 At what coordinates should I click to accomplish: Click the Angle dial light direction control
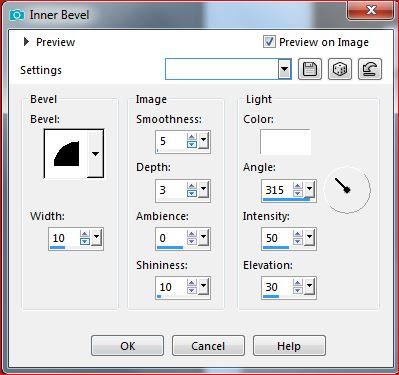pyautogui.click(x=347, y=189)
